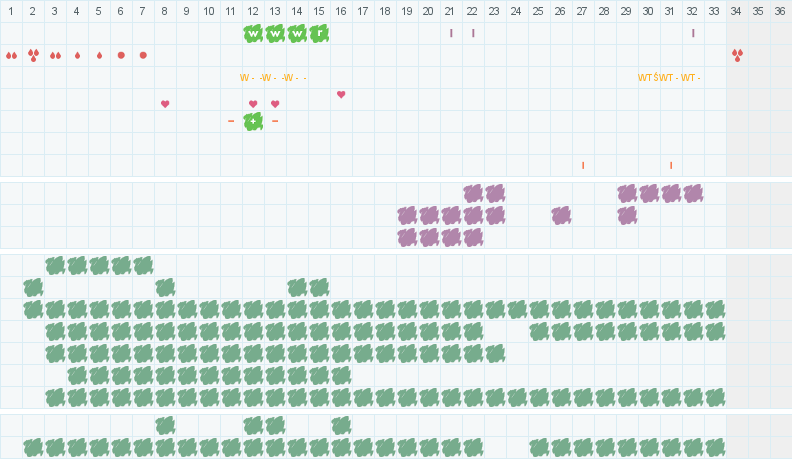Viewport: 792px width, 459px height.
Task: Select the green "w" marker on day 12
Action: click(253, 33)
